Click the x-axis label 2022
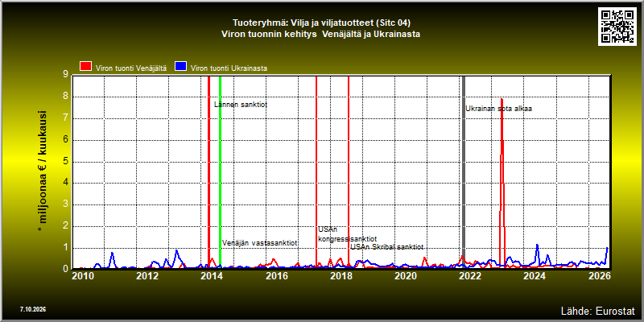The image size is (644, 322). click(x=470, y=275)
